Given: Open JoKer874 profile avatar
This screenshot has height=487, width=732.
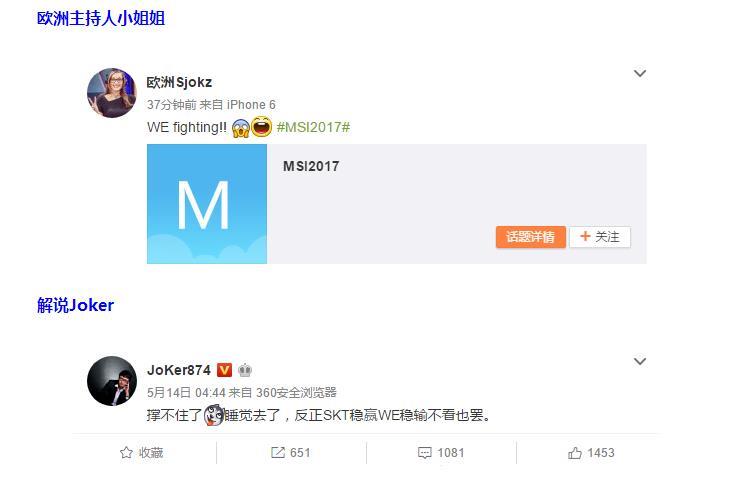Looking at the screenshot, I should pos(112,381).
